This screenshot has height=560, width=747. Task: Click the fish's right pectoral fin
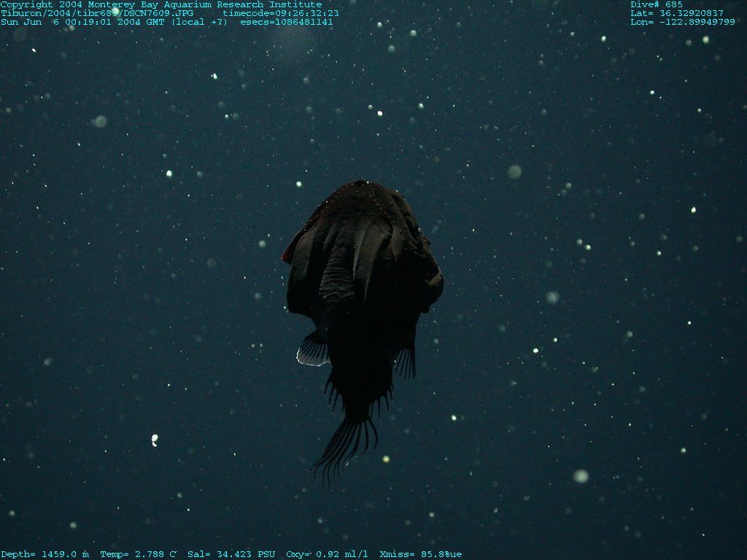pyautogui.click(x=406, y=361)
